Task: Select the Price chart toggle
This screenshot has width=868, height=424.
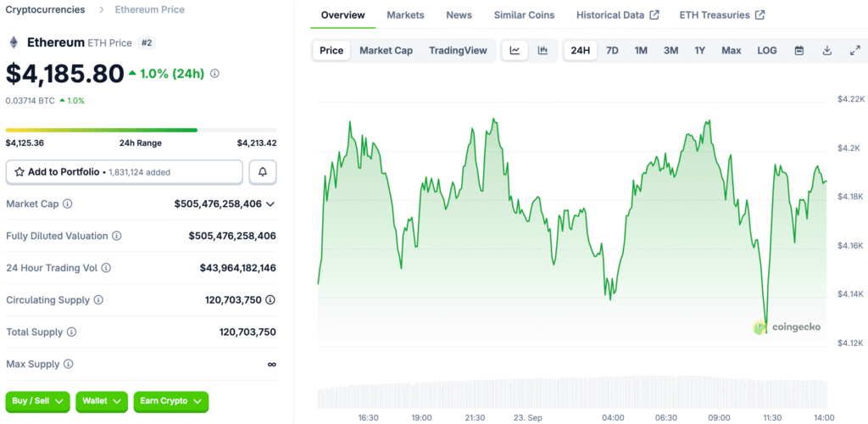Action: click(x=331, y=50)
